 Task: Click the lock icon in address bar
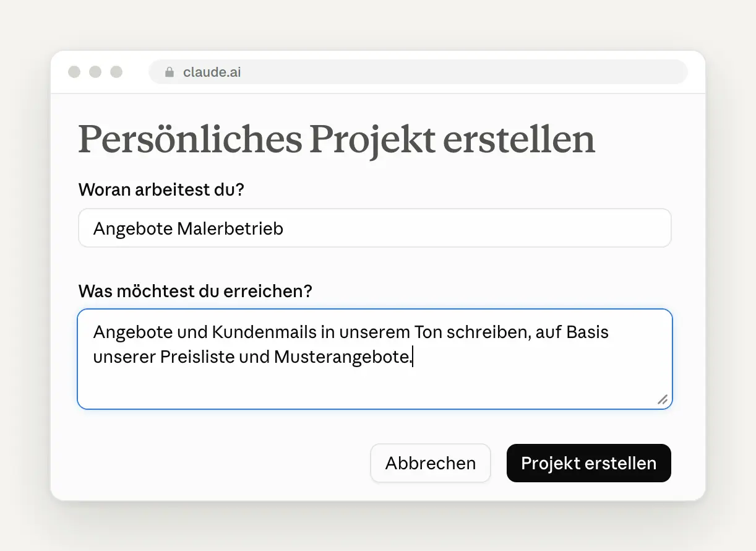point(170,72)
